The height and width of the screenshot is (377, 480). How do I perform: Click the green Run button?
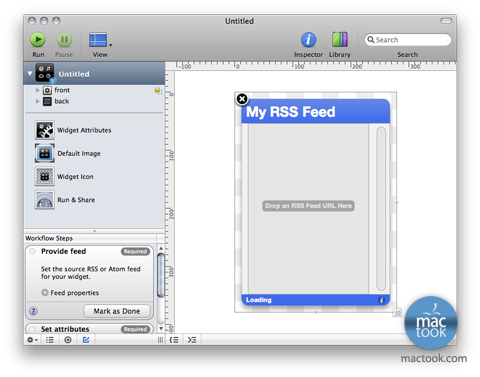[x=38, y=40]
